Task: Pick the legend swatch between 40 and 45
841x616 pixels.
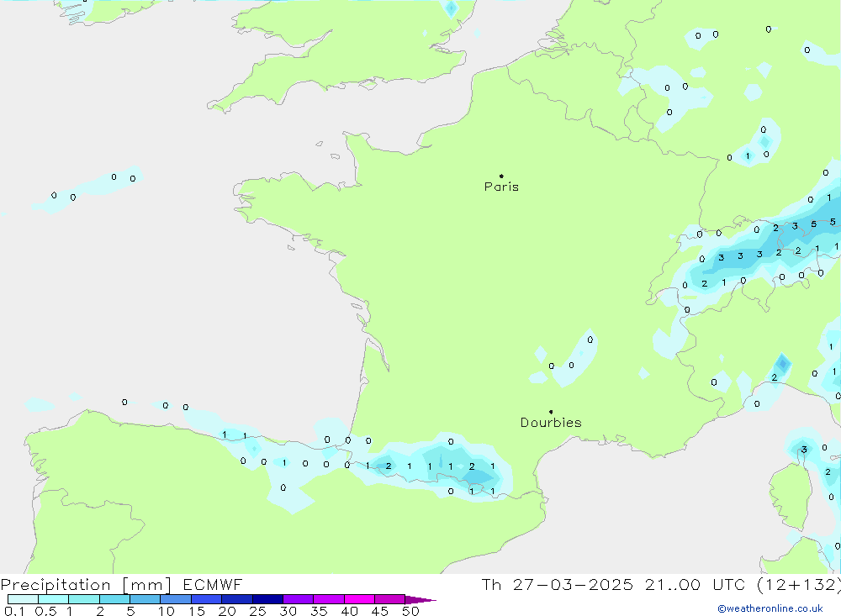Action: coord(359,599)
